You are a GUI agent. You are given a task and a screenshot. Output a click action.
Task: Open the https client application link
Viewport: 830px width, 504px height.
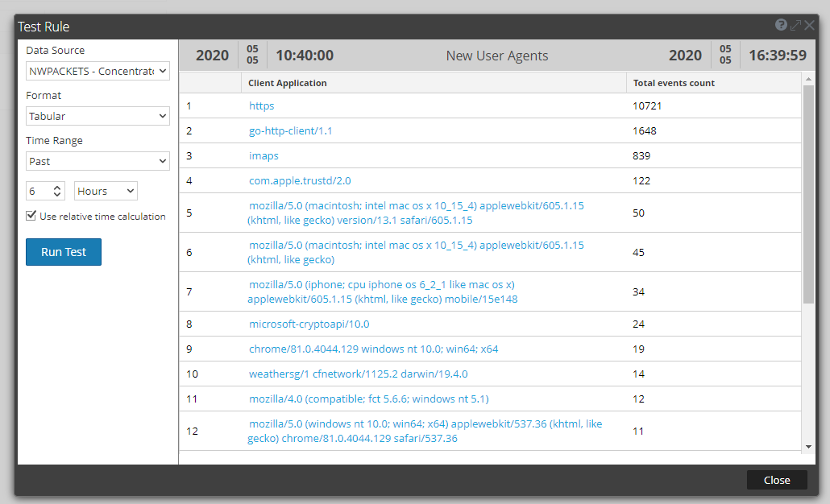[262, 105]
